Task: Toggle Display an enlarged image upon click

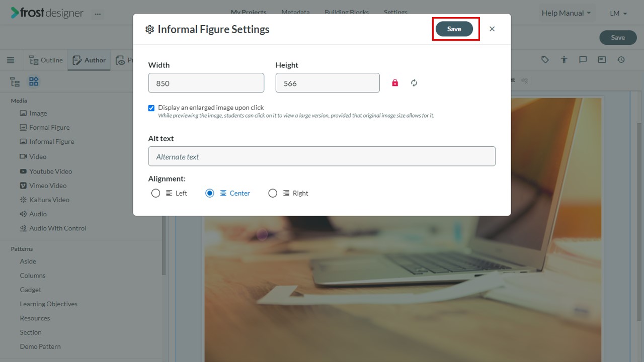Action: [151, 108]
